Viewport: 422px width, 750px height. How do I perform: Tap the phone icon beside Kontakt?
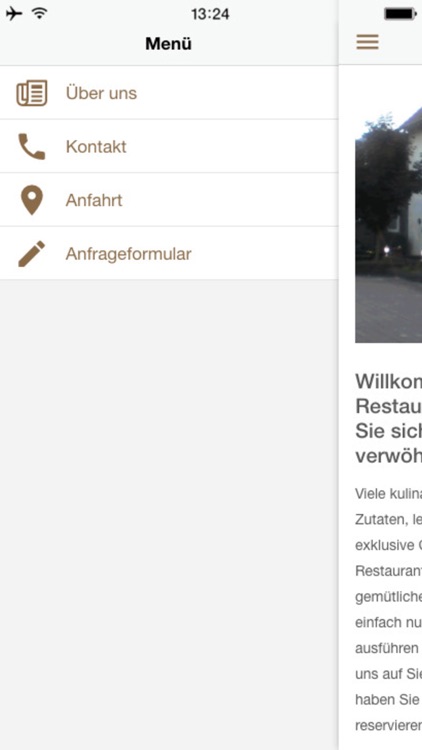(x=32, y=146)
